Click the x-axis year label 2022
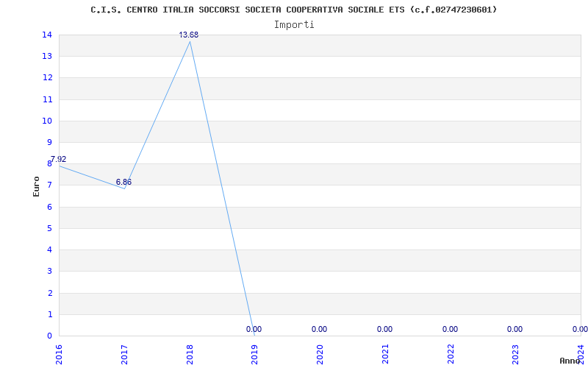588x368 pixels. click(451, 355)
